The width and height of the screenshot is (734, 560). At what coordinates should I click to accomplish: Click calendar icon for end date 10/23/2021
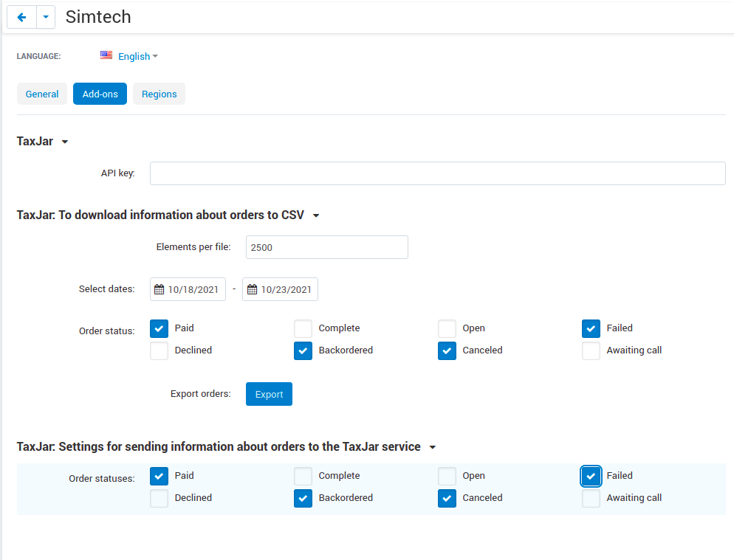pos(252,289)
